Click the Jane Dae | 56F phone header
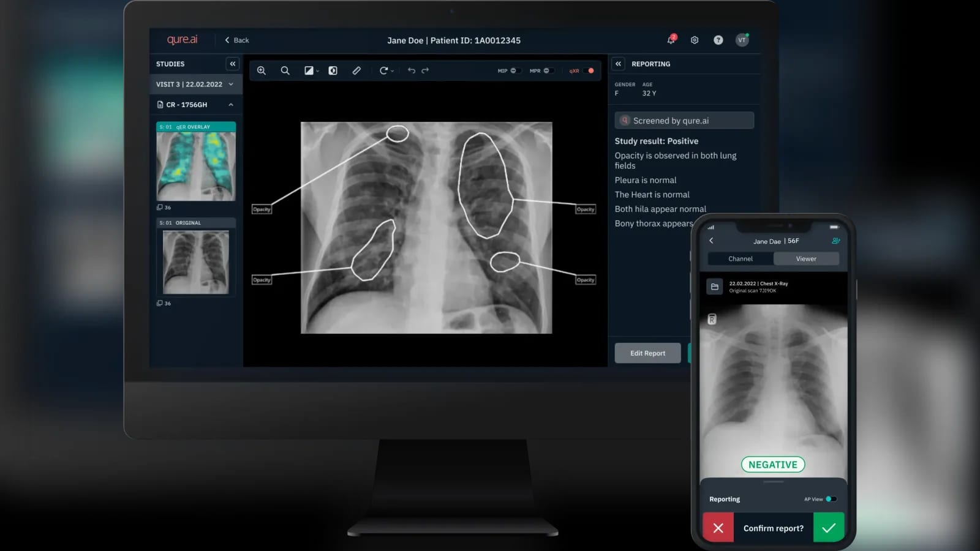 point(776,241)
